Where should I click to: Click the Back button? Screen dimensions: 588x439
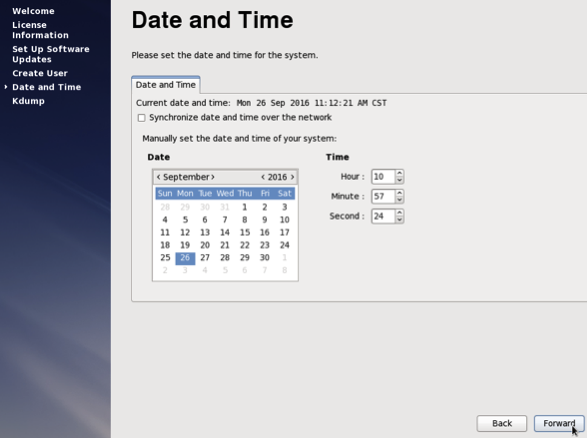click(x=502, y=424)
